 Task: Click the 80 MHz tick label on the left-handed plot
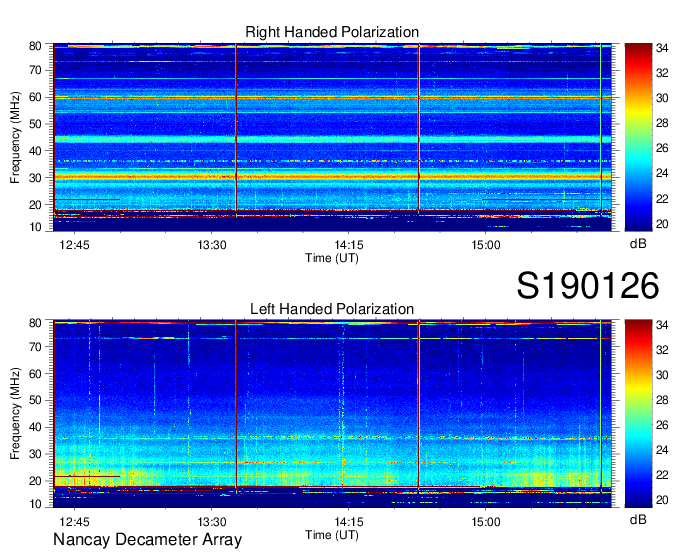pos(35,323)
